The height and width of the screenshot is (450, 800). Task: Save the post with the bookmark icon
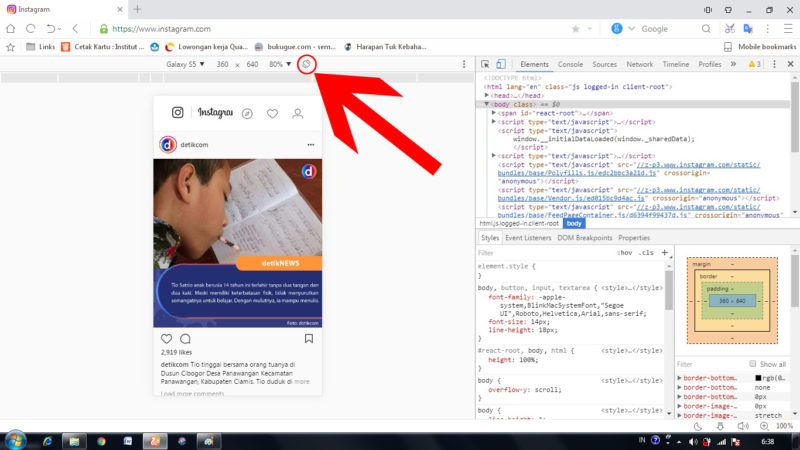click(x=309, y=339)
